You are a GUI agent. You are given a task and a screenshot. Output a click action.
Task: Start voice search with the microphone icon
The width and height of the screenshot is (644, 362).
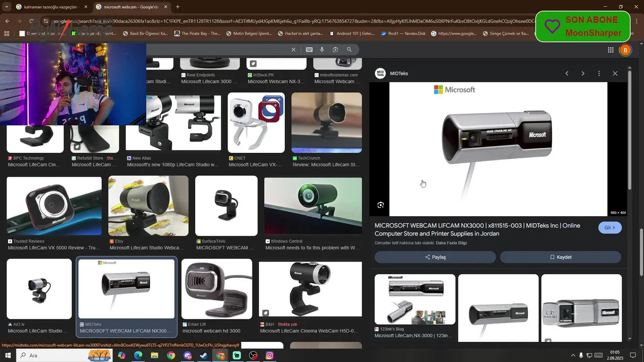point(322,50)
